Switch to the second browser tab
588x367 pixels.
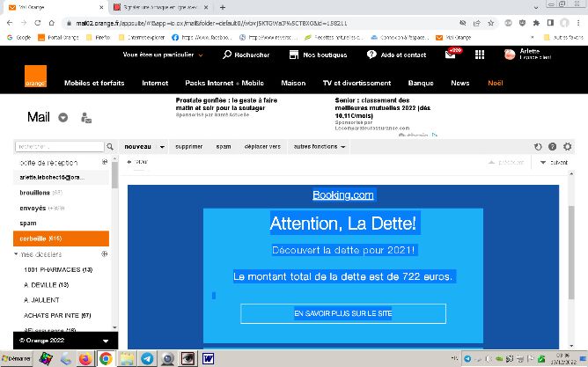click(x=161, y=7)
